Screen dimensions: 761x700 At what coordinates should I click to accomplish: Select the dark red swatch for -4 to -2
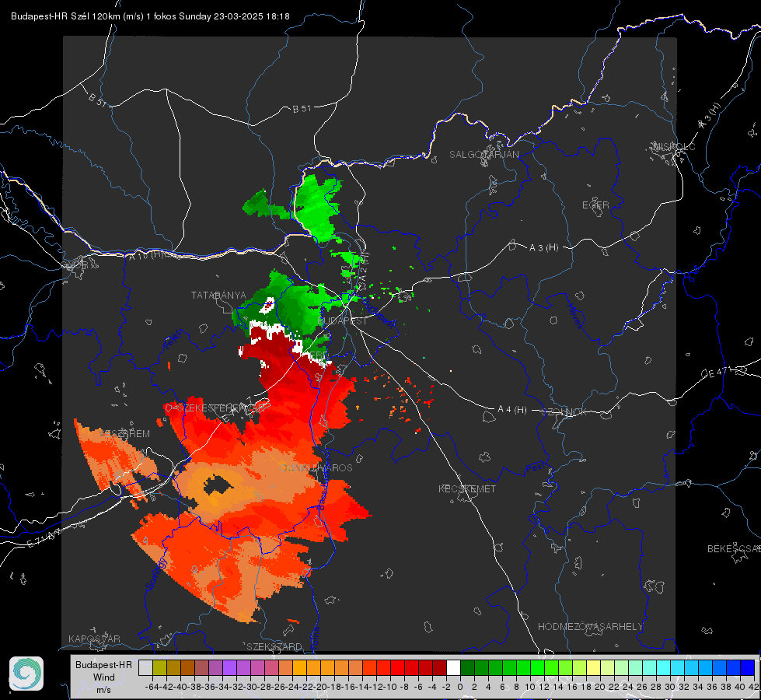[x=439, y=668]
